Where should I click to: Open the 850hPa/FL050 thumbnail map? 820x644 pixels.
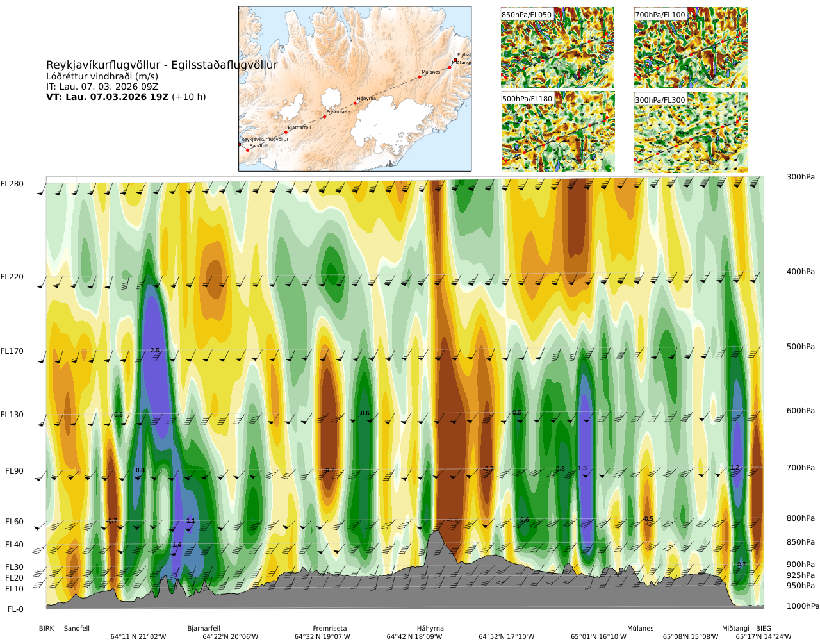(x=557, y=47)
